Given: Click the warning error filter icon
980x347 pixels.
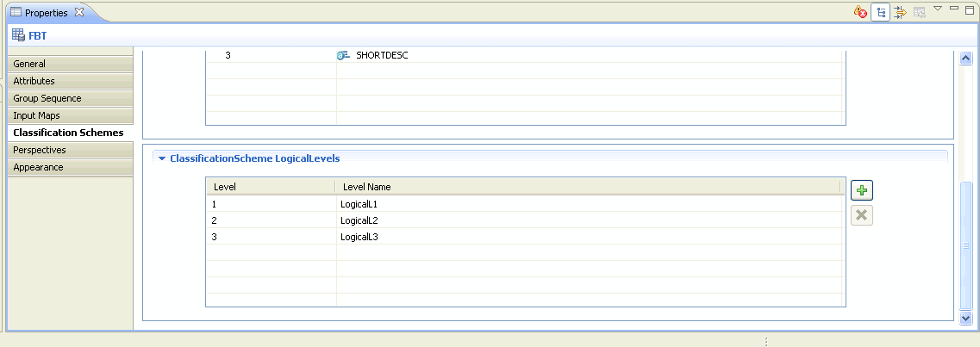Looking at the screenshot, I should [861, 12].
